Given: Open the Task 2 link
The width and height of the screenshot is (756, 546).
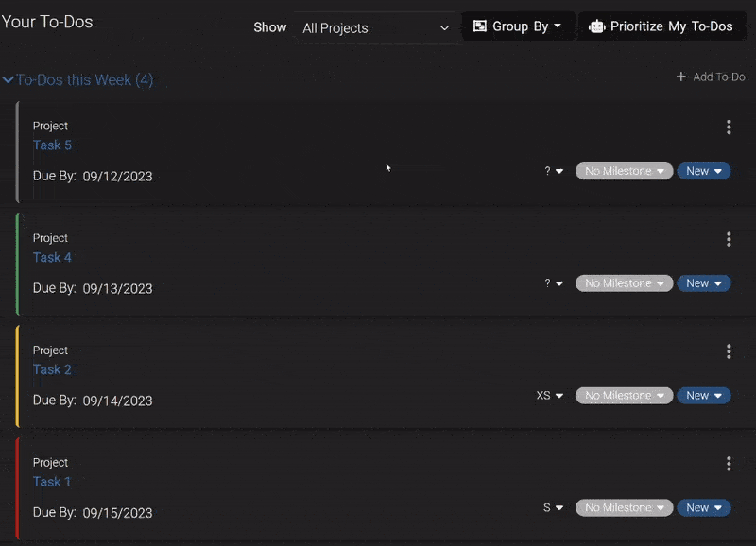Looking at the screenshot, I should (x=52, y=369).
